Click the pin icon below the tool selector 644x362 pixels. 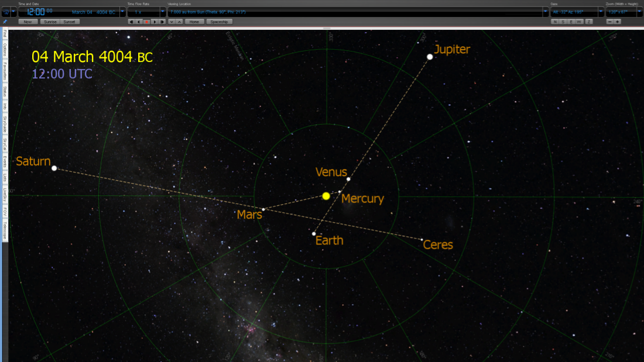5,22
